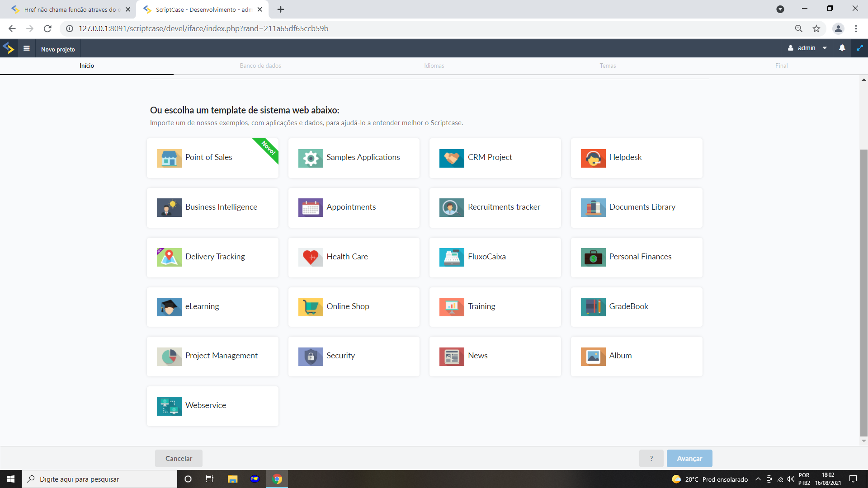Select the Point of Sales template label
Viewport: 868px width, 488px height.
(208, 157)
